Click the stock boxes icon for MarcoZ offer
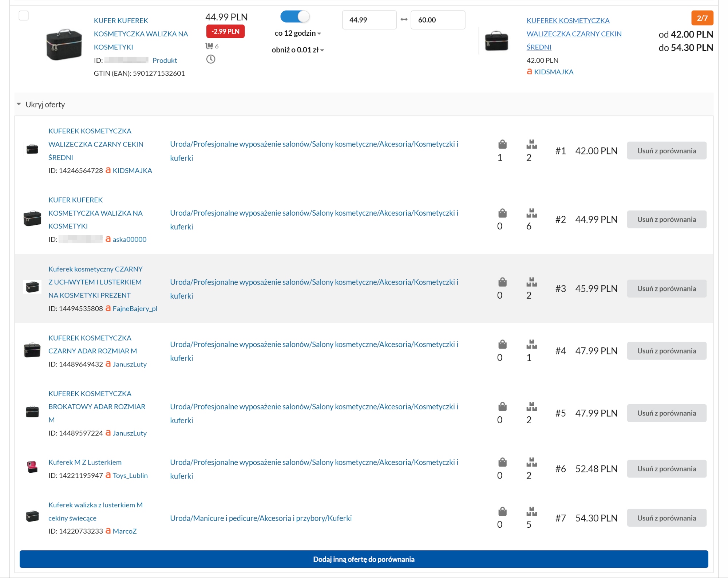This screenshot has width=728, height=578. [531, 512]
